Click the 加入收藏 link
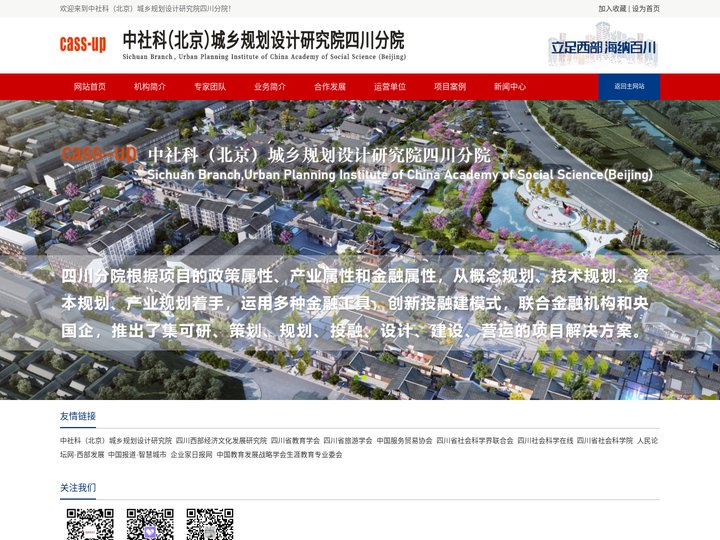Image resolution: width=720 pixels, height=540 pixels. (612, 9)
